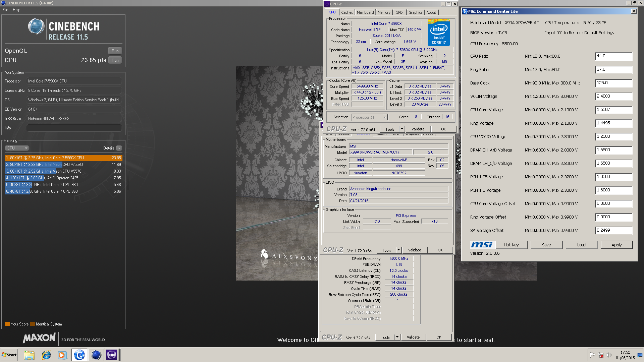Click the CPU Ratio input field
Image resolution: width=644 pixels, height=362 pixels.
tap(613, 56)
